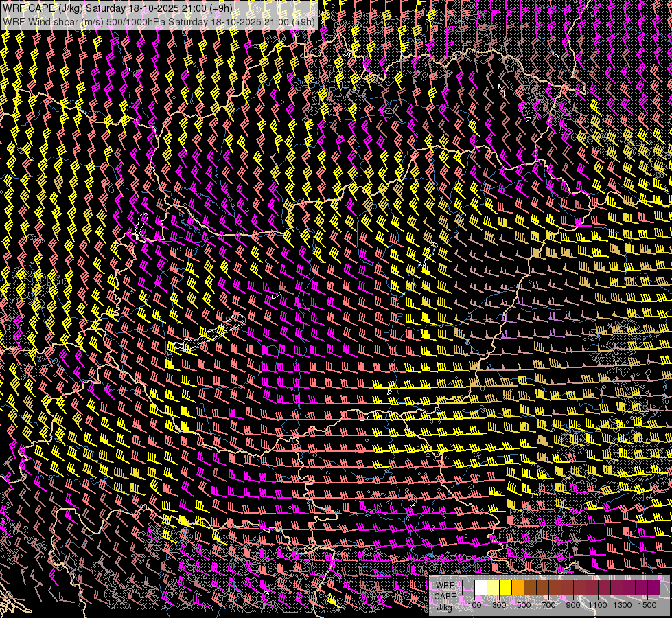Click the gray first swatch of the legend

pyautogui.click(x=468, y=588)
